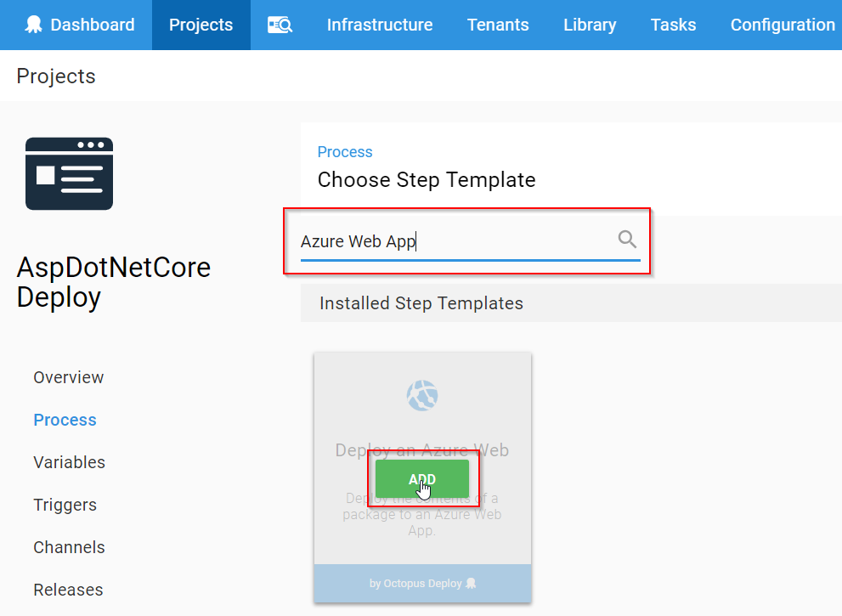The image size is (842, 616).
Task: Open the Tasks tab
Action: pyautogui.click(x=673, y=25)
